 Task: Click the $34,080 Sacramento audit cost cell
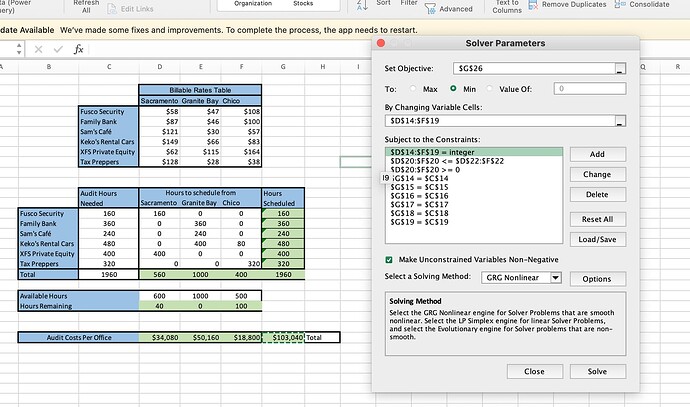coord(160,337)
